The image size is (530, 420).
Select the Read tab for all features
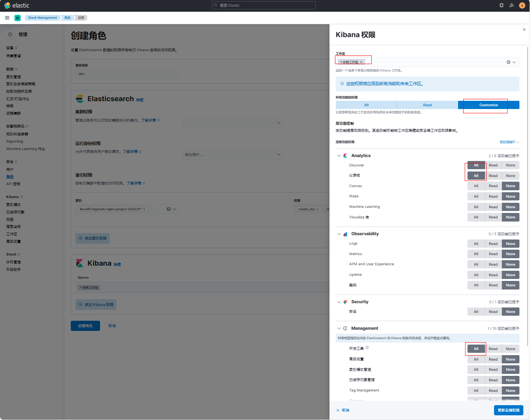pos(427,105)
